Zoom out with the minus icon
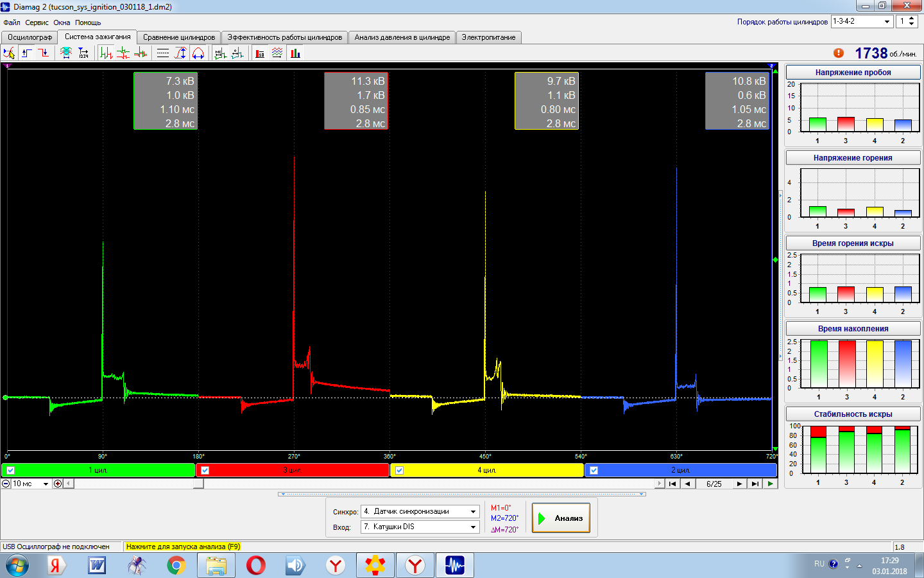This screenshot has width=924, height=578. click(x=6, y=484)
